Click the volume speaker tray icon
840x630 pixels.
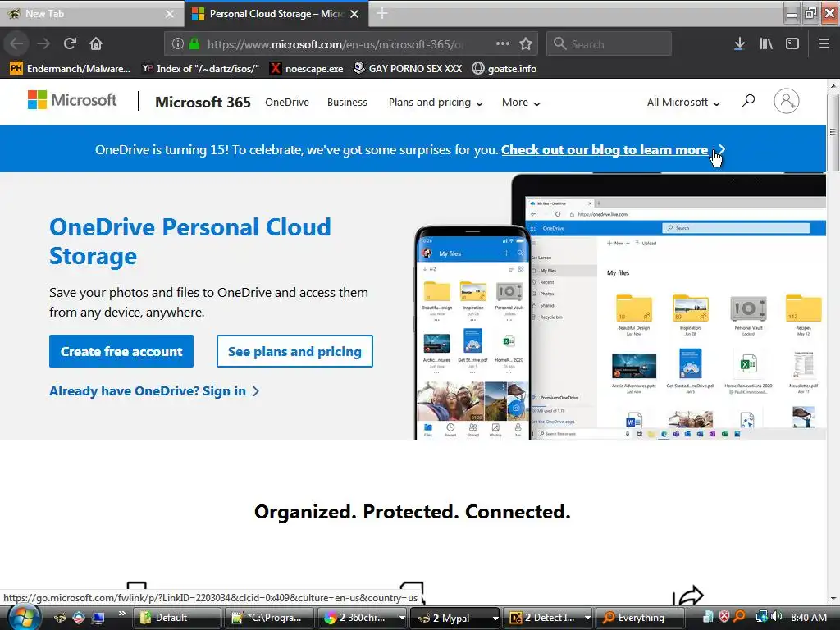pos(776,617)
